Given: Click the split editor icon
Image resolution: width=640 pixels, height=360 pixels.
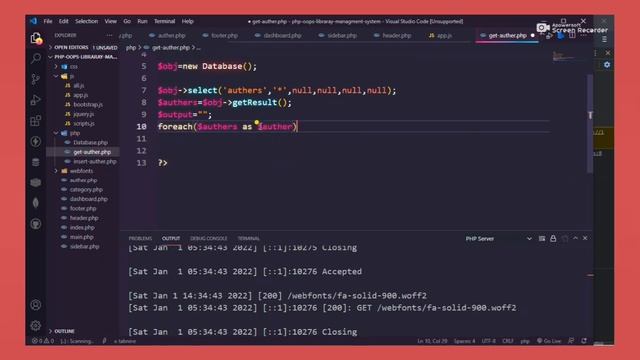Looking at the screenshot, I should (x=572, y=36).
